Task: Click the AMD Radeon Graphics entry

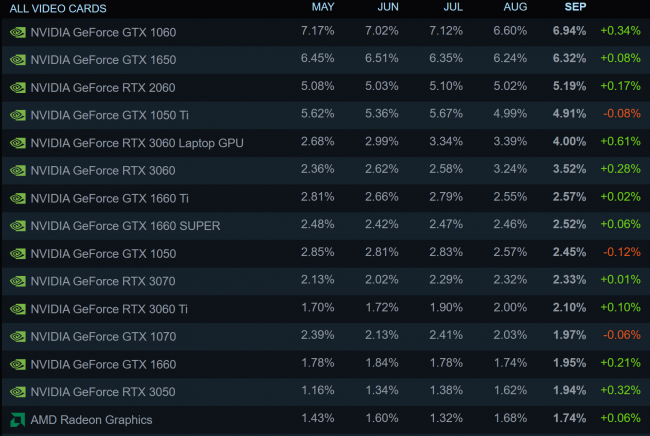Action: coord(91,420)
